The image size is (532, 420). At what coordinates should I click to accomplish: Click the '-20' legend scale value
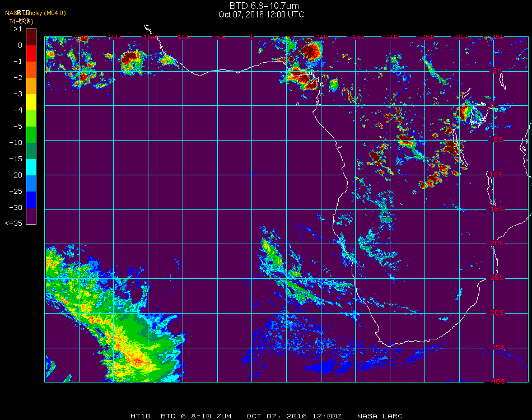16,175
